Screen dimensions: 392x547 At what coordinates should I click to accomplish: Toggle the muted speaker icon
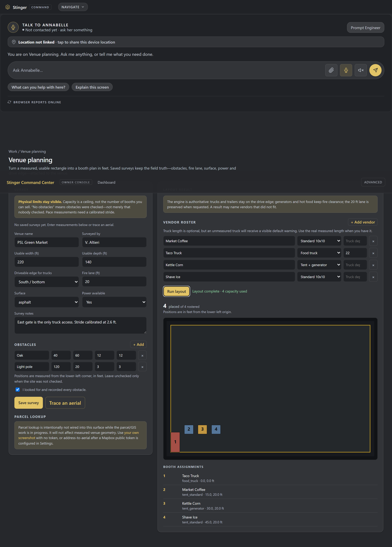click(x=361, y=70)
